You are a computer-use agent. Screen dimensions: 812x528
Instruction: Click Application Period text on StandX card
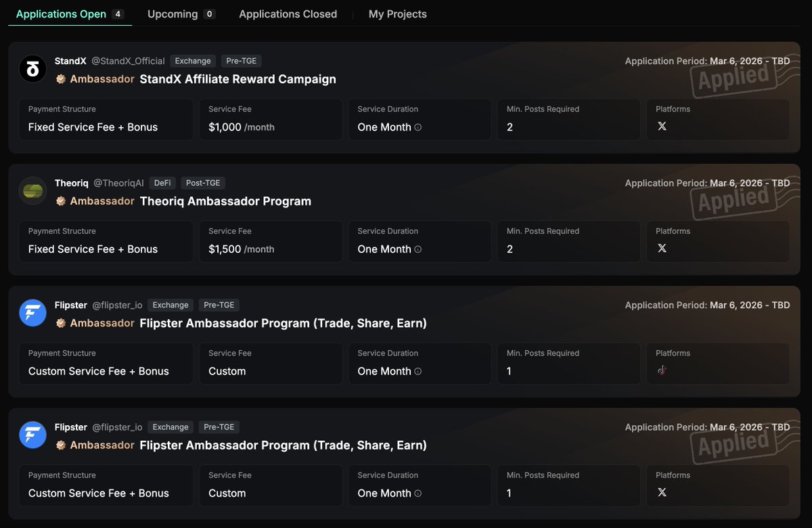pos(707,61)
